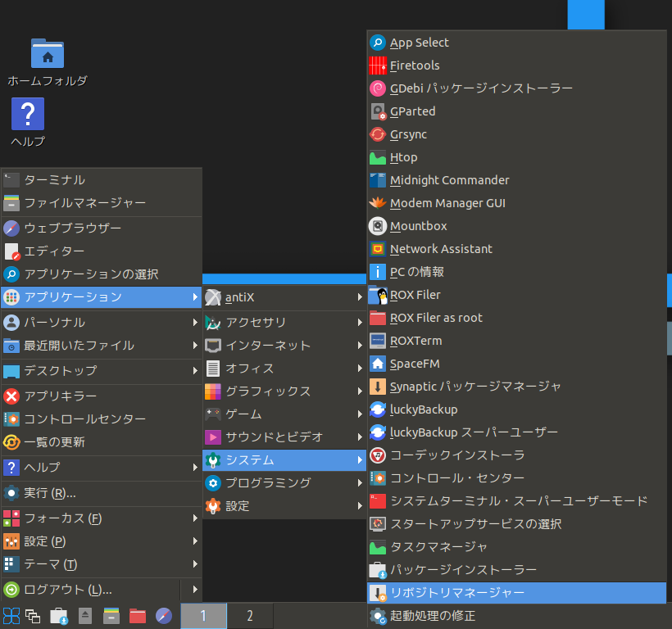This screenshot has width=672, height=629.
Task: Click the App Select magnifier icon
Action: (378, 43)
